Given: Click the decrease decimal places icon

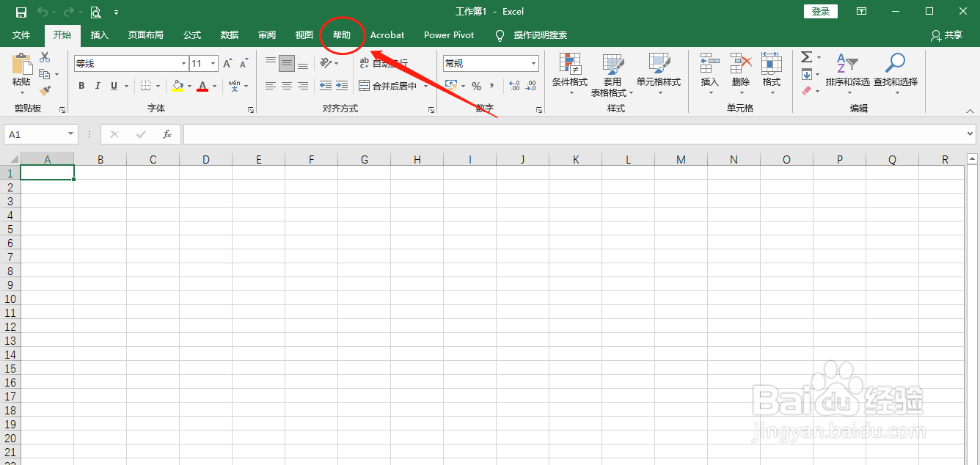Looking at the screenshot, I should point(531,86).
